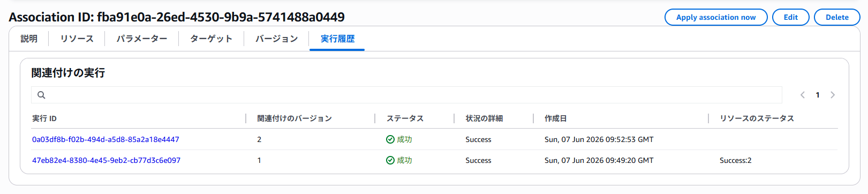Viewport: 868px width, 194px height.
Task: Click the ステータス column header
Action: tap(405, 118)
